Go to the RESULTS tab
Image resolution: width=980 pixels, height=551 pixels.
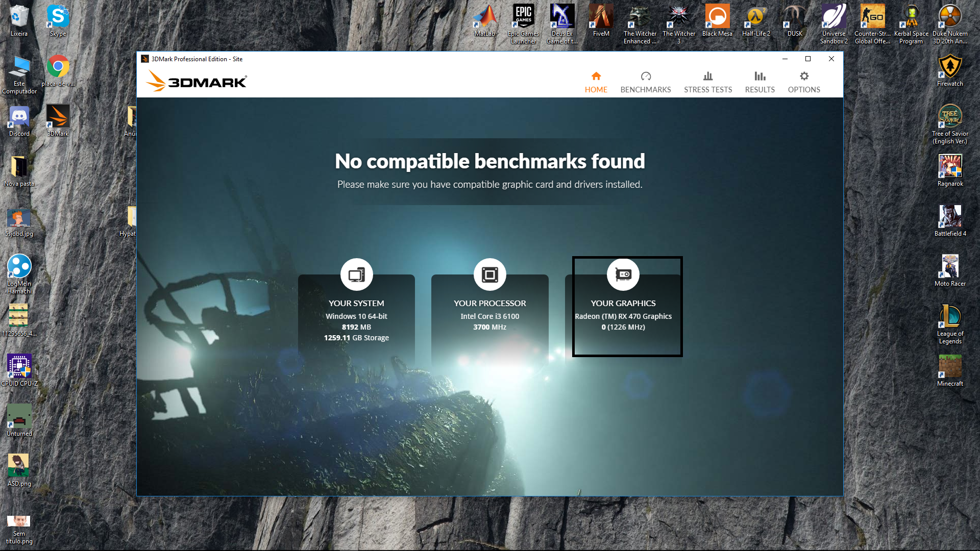759,82
